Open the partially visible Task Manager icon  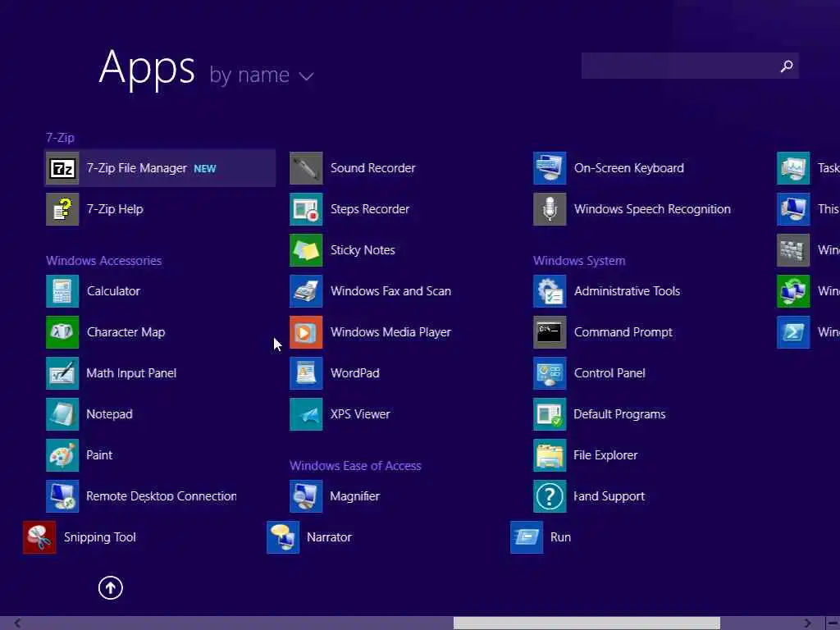coord(793,168)
